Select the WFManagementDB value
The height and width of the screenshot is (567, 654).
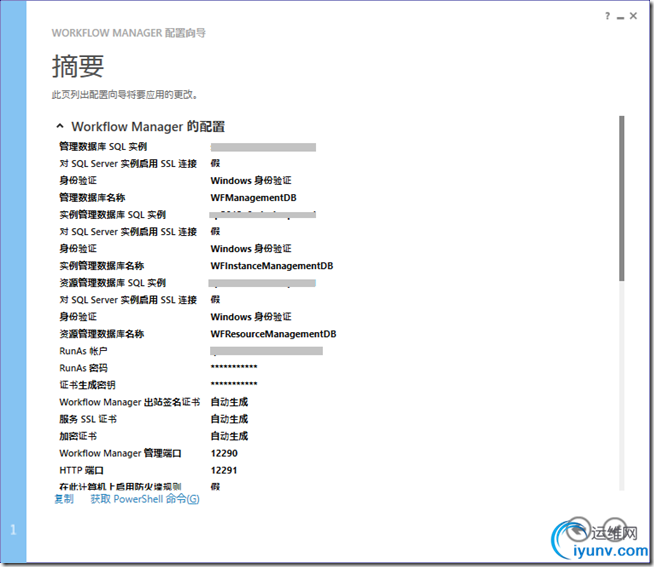coord(254,198)
